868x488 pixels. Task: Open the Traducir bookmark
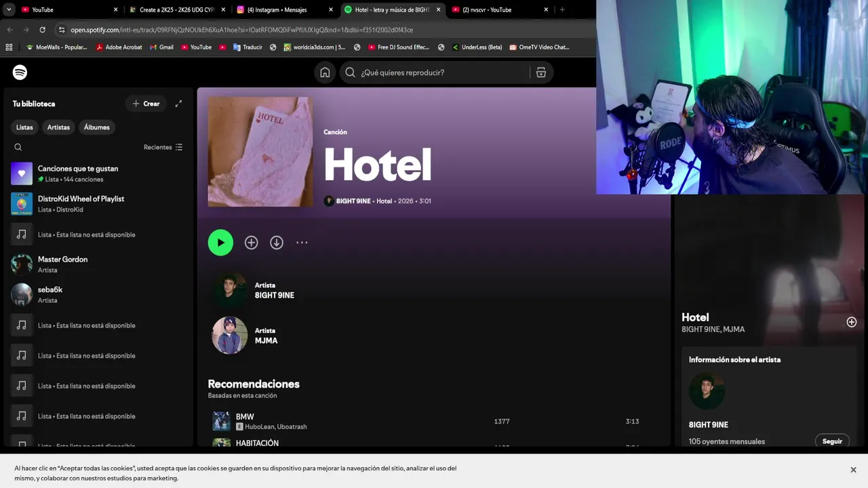[x=248, y=47]
